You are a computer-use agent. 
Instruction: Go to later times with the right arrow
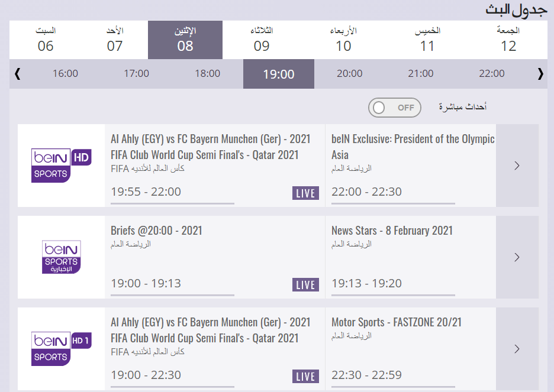click(x=540, y=74)
